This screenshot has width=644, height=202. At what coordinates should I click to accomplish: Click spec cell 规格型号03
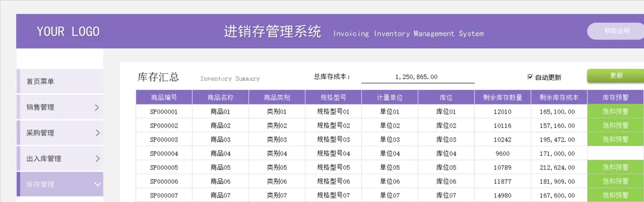tap(333, 139)
